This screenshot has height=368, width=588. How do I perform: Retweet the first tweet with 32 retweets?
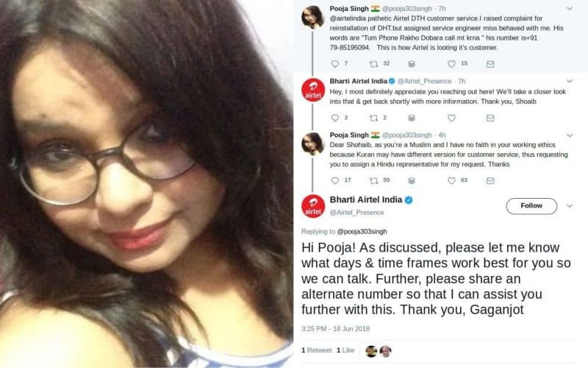point(373,64)
